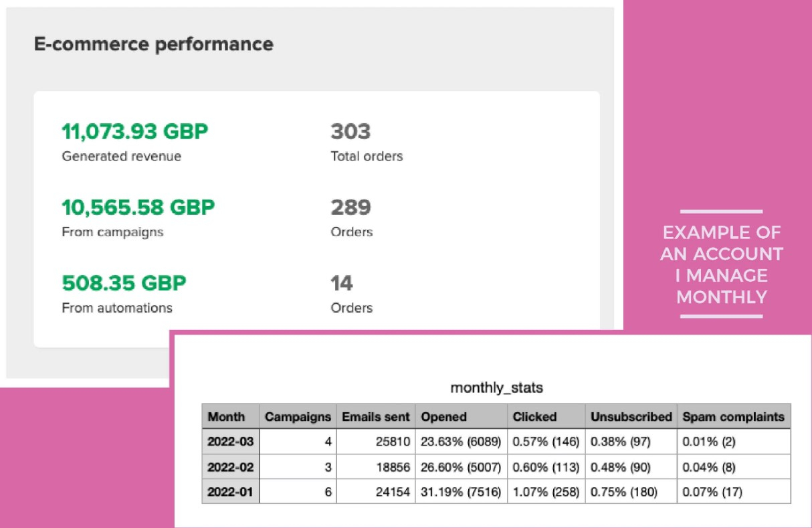
Task: Click the Spam complaints column header
Action: (x=733, y=416)
